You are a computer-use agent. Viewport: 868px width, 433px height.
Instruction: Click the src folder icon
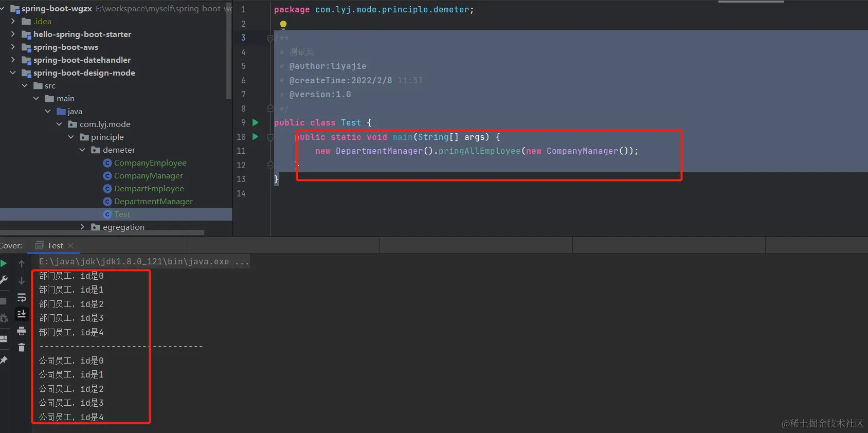pos(38,86)
